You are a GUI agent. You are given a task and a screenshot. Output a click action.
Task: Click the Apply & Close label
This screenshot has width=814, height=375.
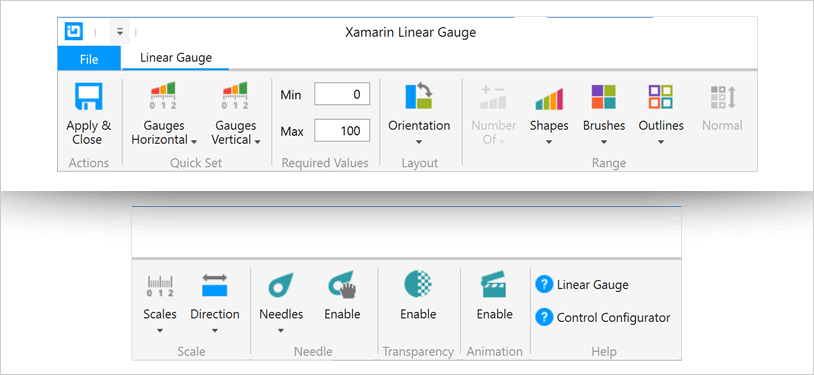(89, 132)
